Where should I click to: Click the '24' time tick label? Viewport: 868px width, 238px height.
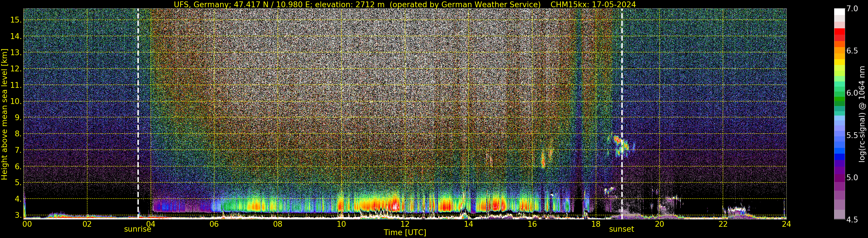(x=786, y=224)
